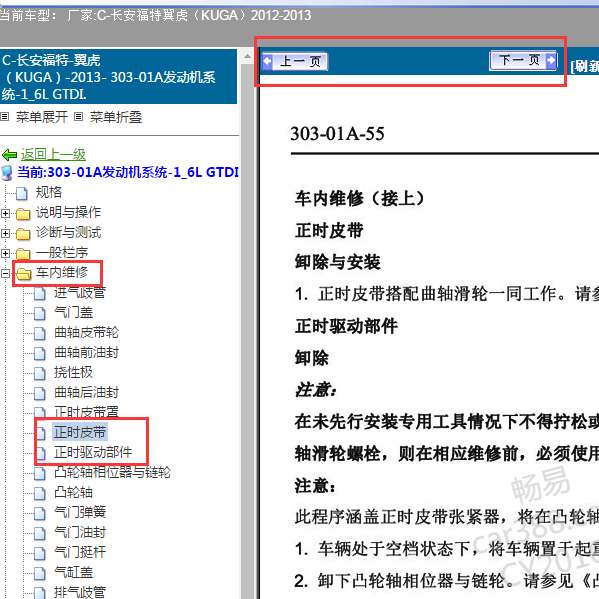Click document icon beside 气缸盖
The image size is (599, 599).
tap(40, 573)
